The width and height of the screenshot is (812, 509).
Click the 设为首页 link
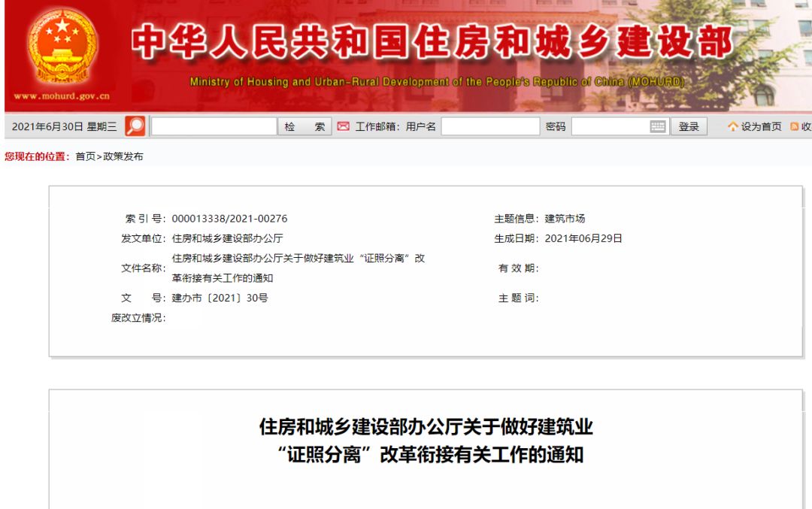(761, 126)
